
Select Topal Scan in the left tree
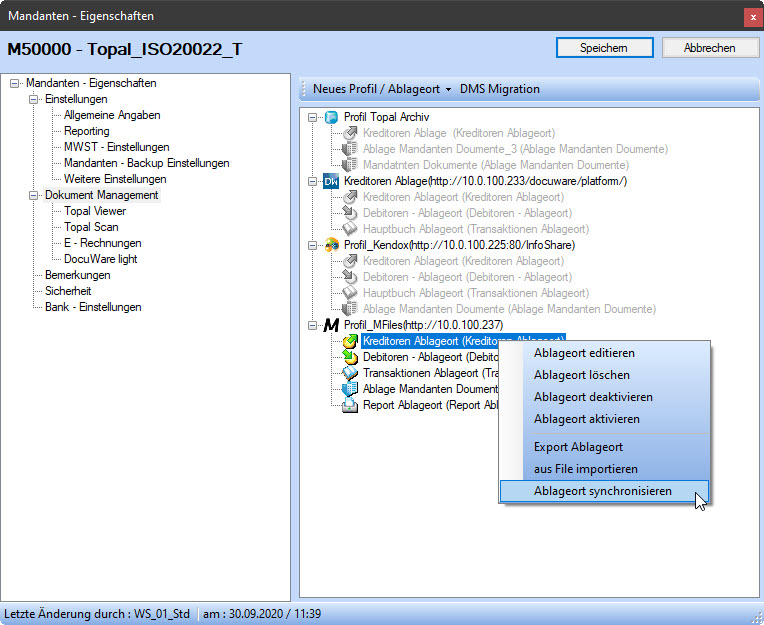(92, 227)
